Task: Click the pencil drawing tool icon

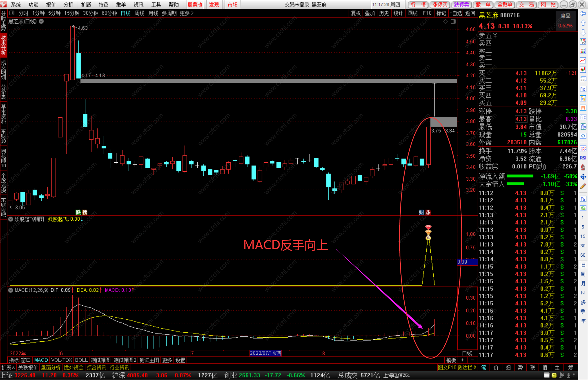Action: click(x=583, y=186)
